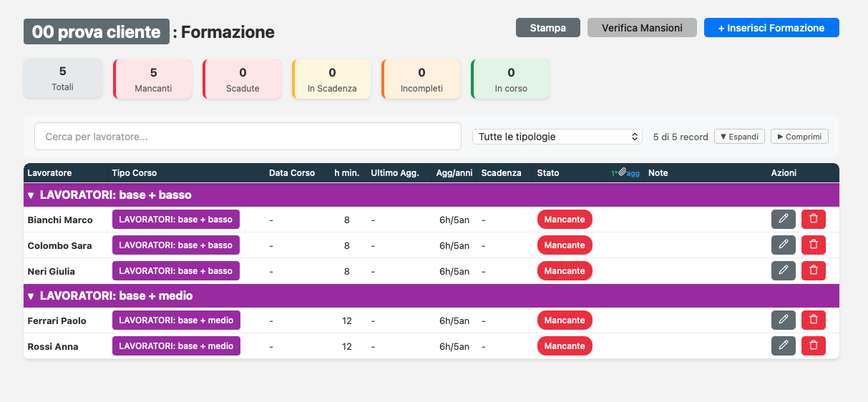
Task: Click Colombo Sara's 'LAVORATORI: base + basso' tag
Action: (176, 245)
